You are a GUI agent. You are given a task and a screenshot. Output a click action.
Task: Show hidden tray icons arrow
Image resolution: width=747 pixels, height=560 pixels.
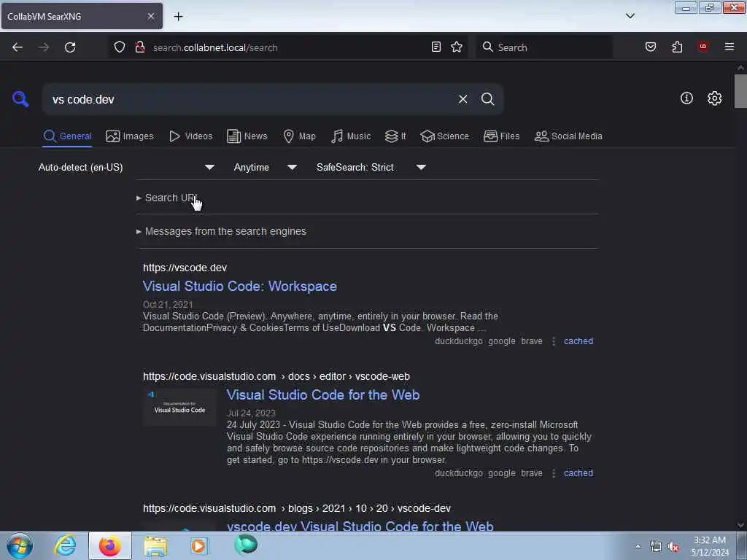point(638,546)
